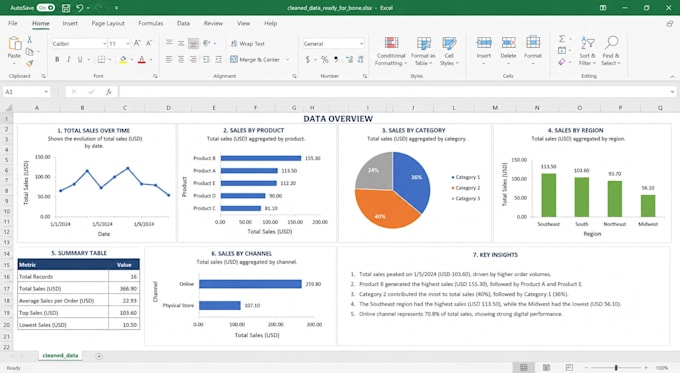
Task: Switch to the Page Layout tab
Action: point(108,23)
